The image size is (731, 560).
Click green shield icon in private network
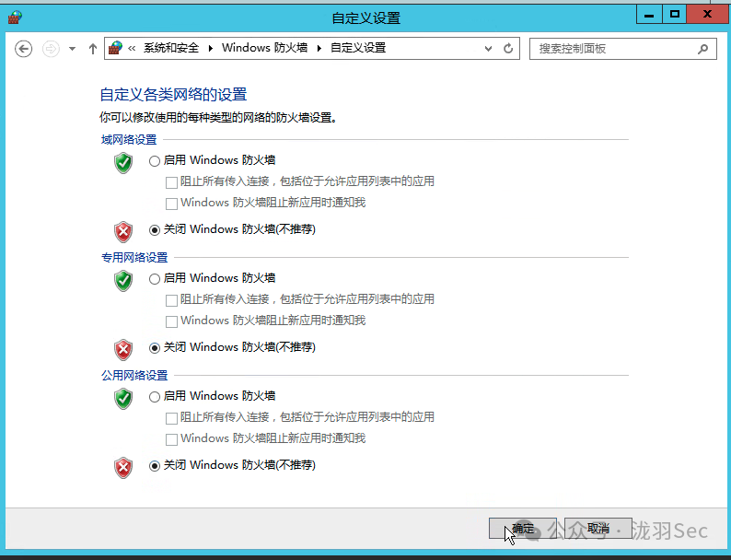[x=123, y=281]
